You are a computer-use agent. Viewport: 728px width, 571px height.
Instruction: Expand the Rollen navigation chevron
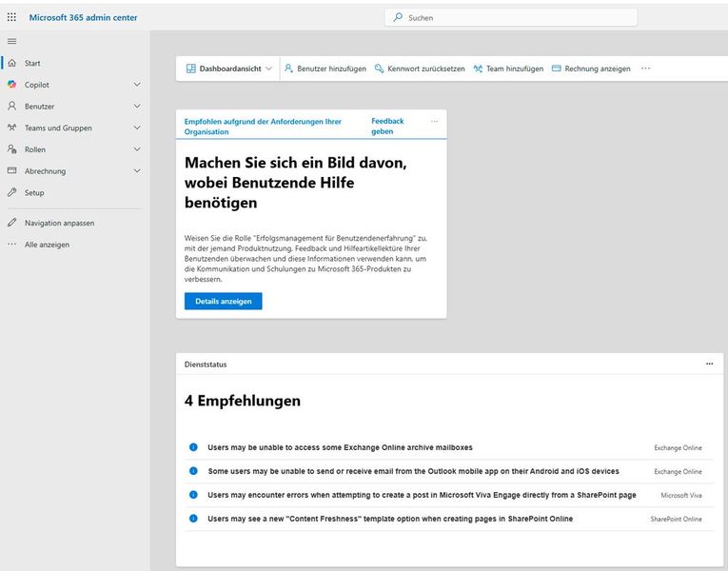(x=137, y=149)
